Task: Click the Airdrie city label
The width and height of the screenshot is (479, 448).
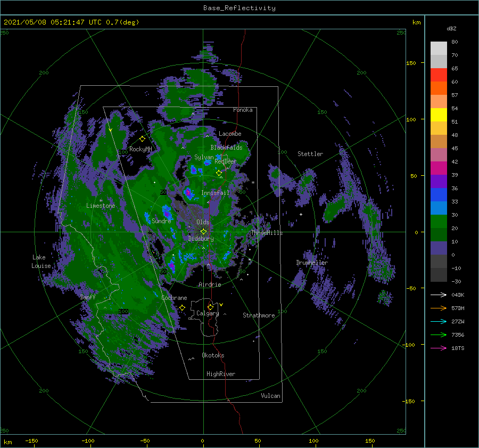Action: click(x=210, y=284)
